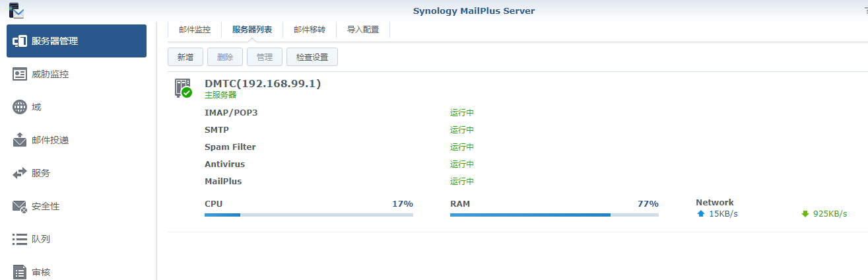Go to the 导入配置 tab
This screenshot has width=868, height=280.
pos(363,30)
